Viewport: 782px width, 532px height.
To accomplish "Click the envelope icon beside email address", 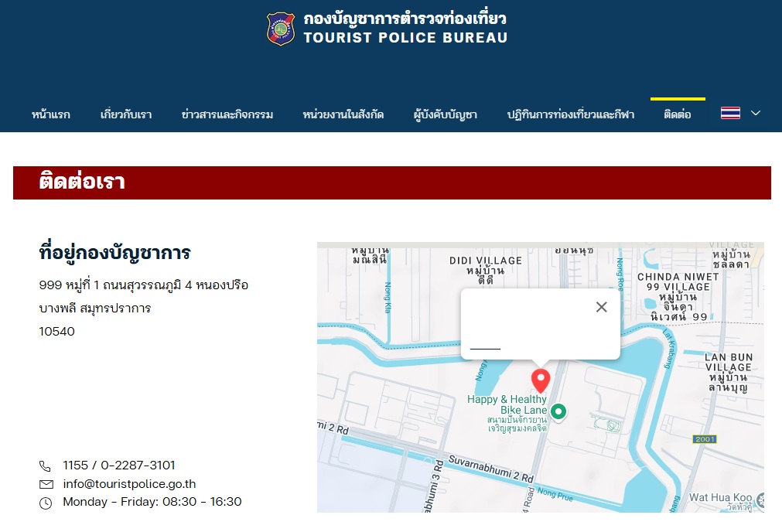I will click(46, 485).
